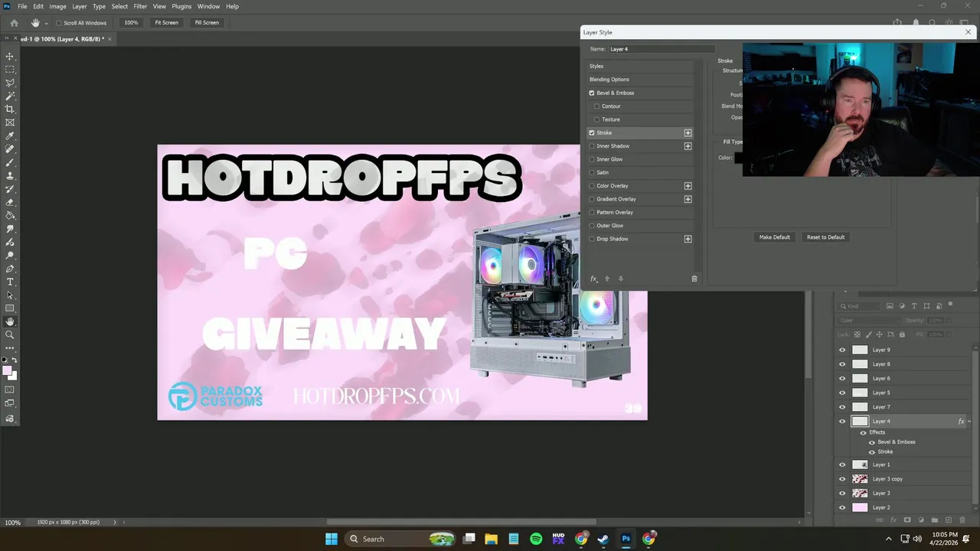The image size is (980, 551).
Task: Select the Zoom tool
Action: coord(10,335)
